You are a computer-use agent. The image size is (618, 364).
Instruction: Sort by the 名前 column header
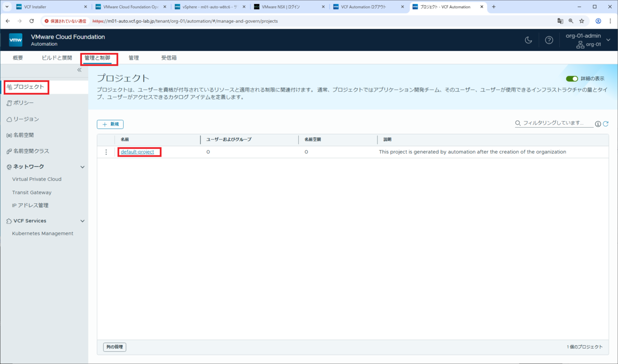point(125,140)
